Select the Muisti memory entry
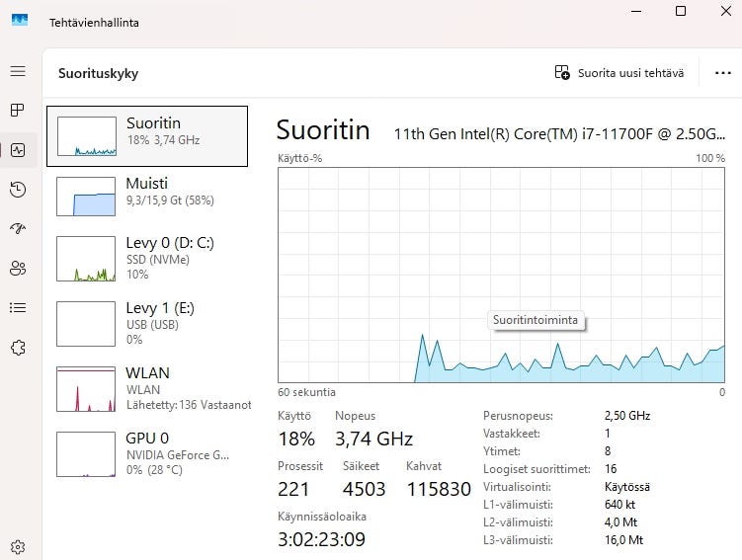Screen dimensions: 742x560 147,197
